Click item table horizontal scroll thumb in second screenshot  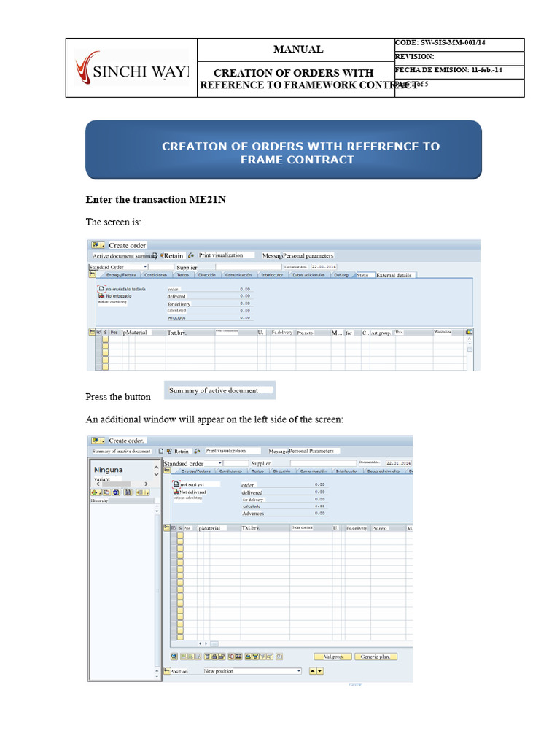tap(214, 643)
